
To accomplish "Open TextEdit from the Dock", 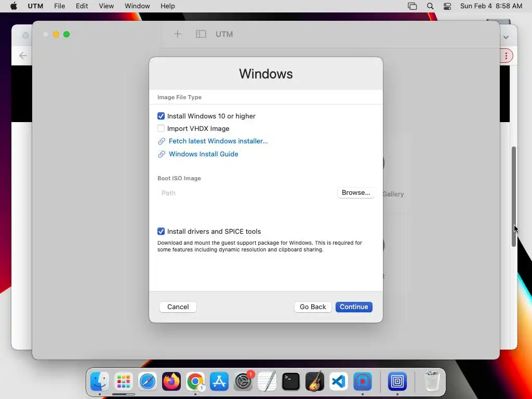I will [267, 381].
